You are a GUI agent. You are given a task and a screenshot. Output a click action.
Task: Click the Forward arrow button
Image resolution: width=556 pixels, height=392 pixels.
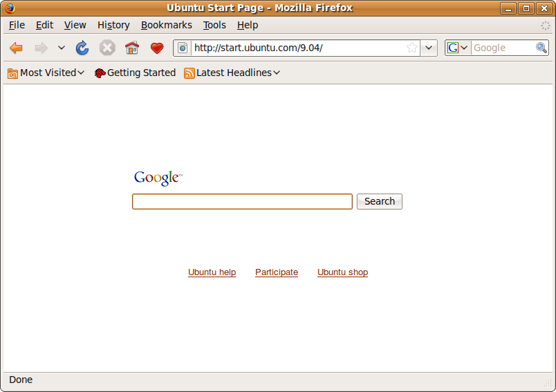41,48
